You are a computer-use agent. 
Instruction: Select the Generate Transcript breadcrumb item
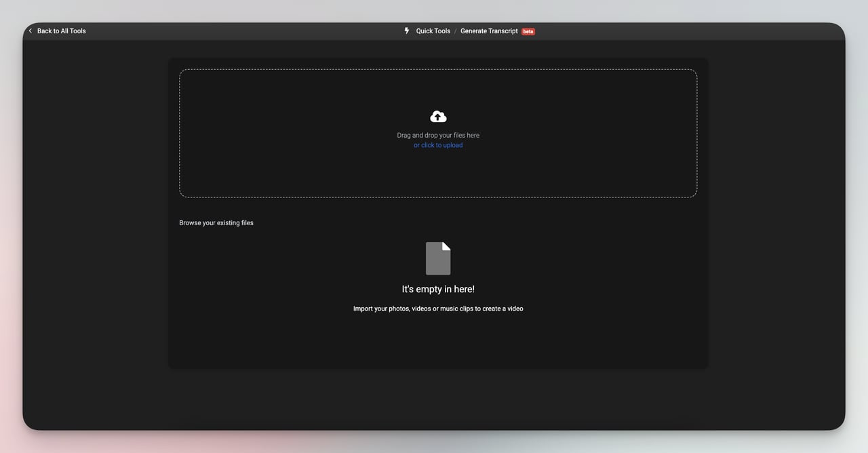pyautogui.click(x=488, y=31)
